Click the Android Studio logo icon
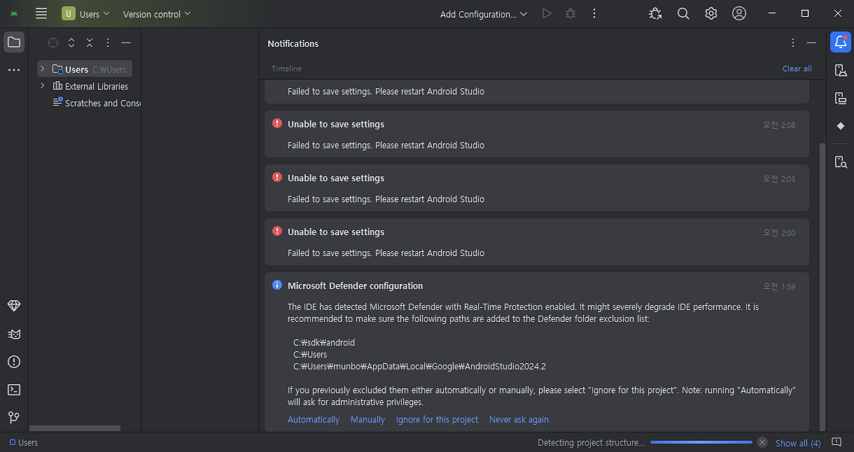Viewport: 854px width, 452px height. point(14,14)
